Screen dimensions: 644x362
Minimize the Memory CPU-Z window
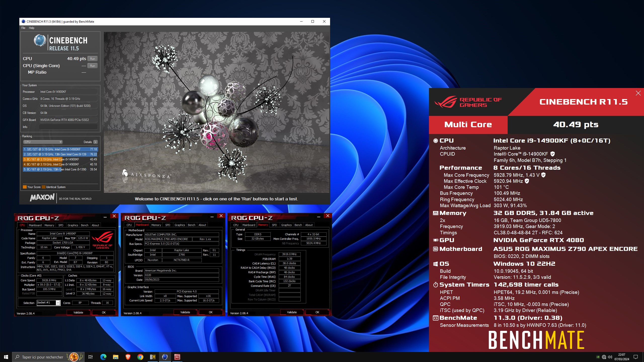[x=318, y=216]
